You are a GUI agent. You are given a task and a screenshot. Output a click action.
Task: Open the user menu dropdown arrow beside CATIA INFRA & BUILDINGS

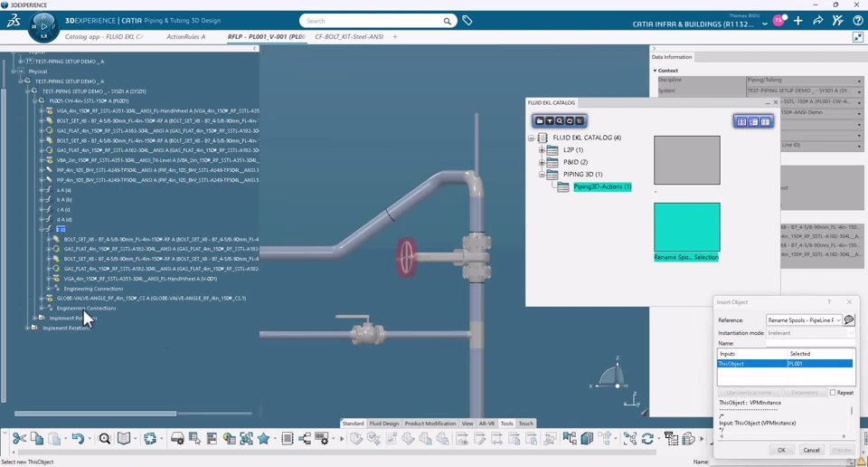(x=765, y=24)
